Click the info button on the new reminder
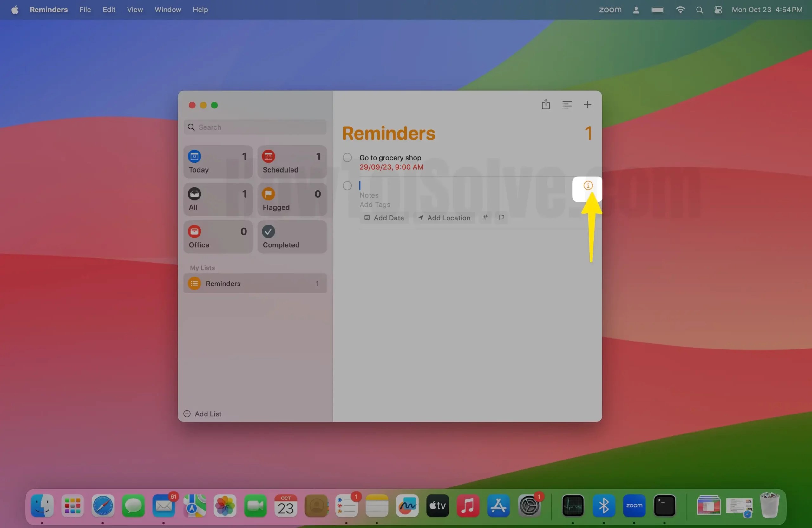This screenshot has width=812, height=528. click(x=587, y=185)
